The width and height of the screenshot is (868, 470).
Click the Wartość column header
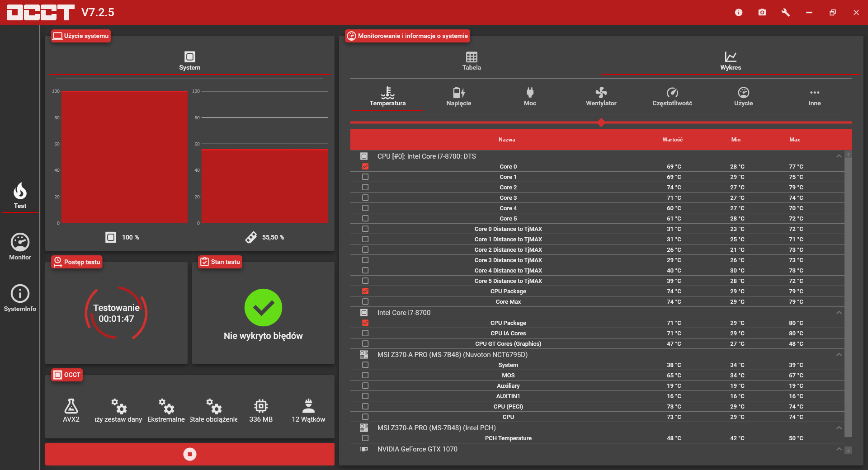673,140
